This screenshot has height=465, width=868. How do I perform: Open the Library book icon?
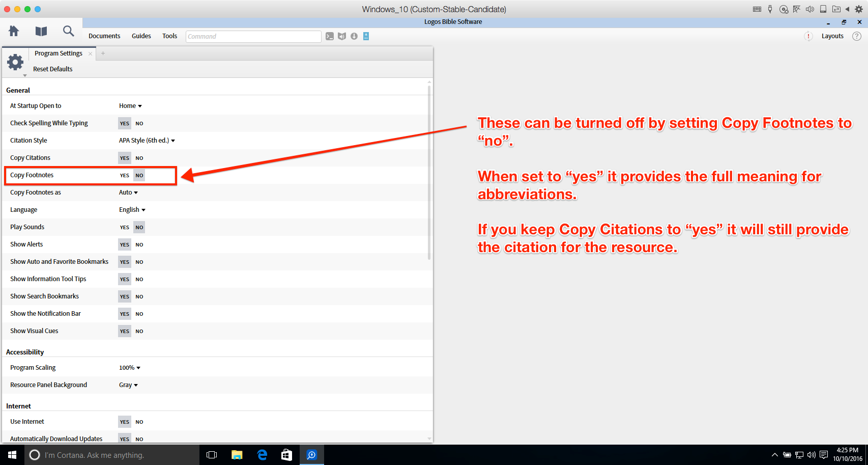41,31
